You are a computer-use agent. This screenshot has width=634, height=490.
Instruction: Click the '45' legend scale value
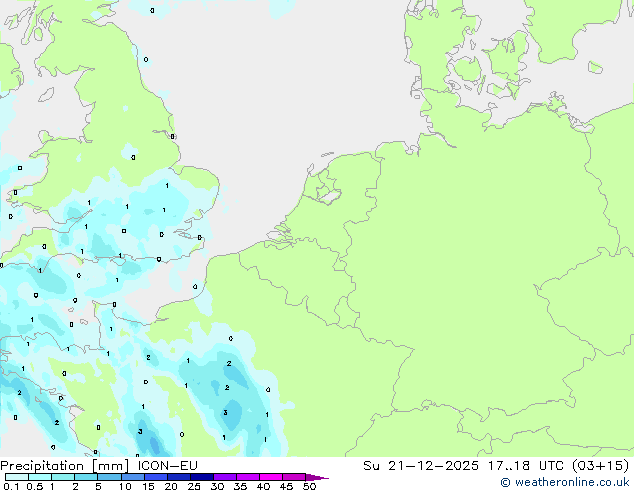[x=286, y=486]
